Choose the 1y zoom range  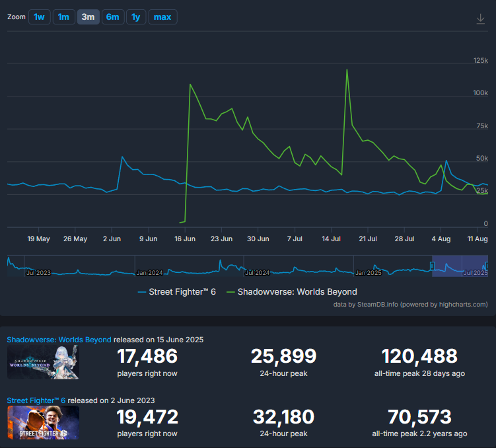(x=135, y=17)
